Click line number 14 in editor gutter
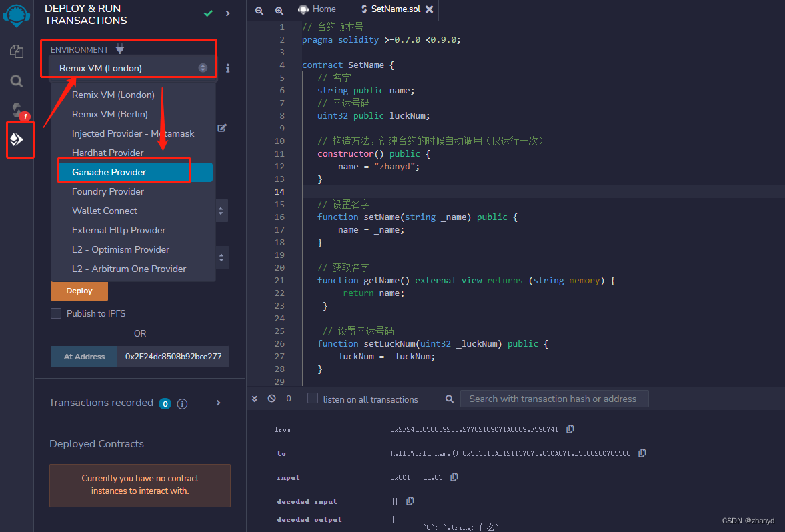The height and width of the screenshot is (532, 785). 280,192
